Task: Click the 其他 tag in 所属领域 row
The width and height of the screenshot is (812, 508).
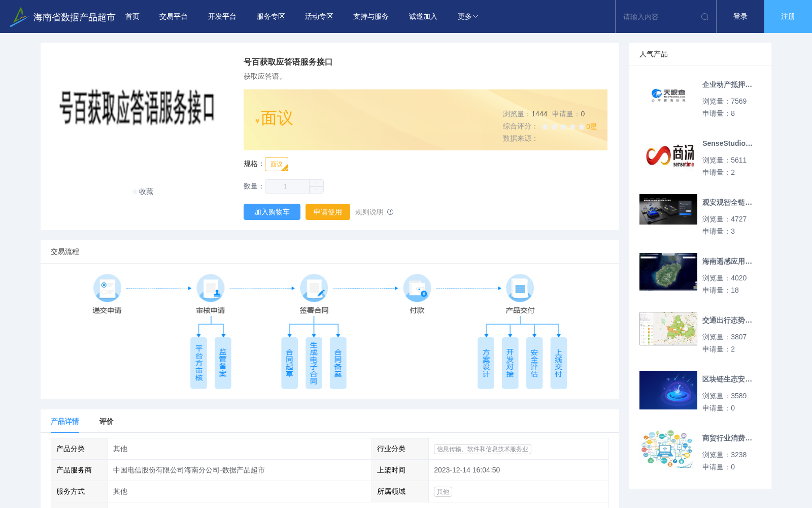Action: [x=443, y=492]
